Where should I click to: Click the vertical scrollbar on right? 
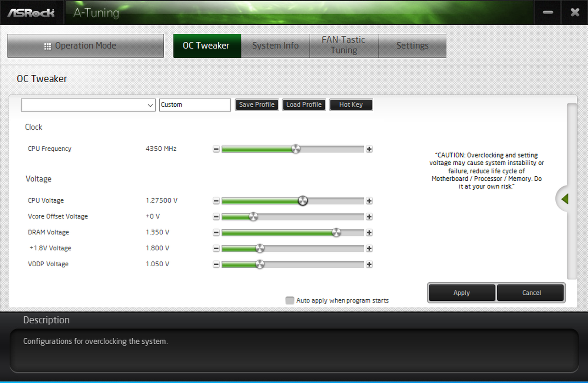[572, 191]
